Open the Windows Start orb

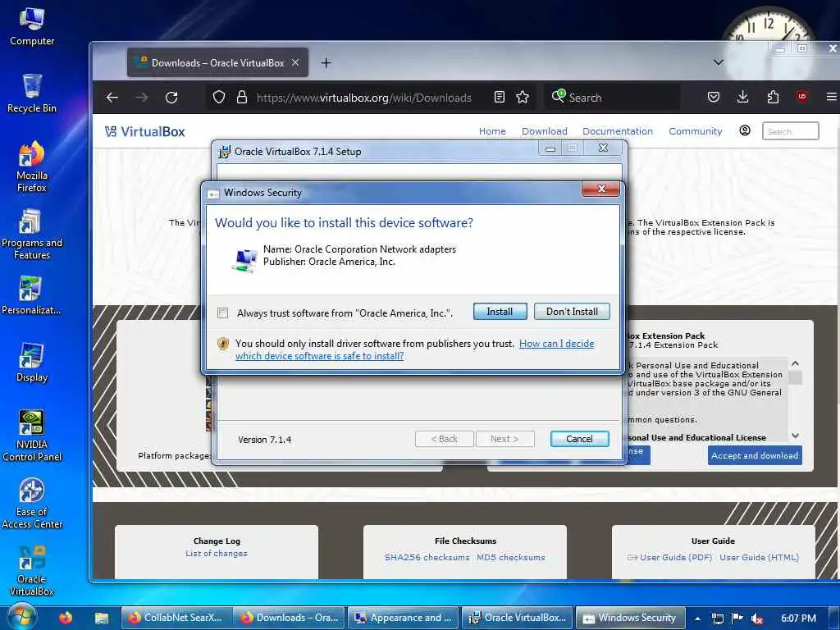(x=21, y=617)
